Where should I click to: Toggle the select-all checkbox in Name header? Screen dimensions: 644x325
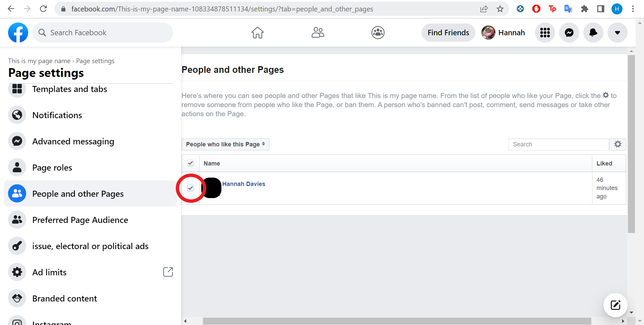[191, 163]
